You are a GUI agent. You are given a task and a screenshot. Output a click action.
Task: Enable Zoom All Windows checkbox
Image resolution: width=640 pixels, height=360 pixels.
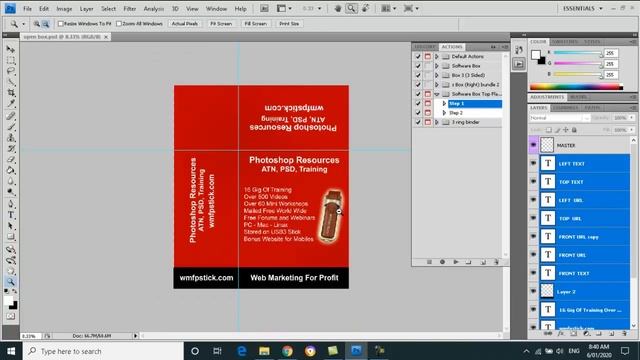119,24
